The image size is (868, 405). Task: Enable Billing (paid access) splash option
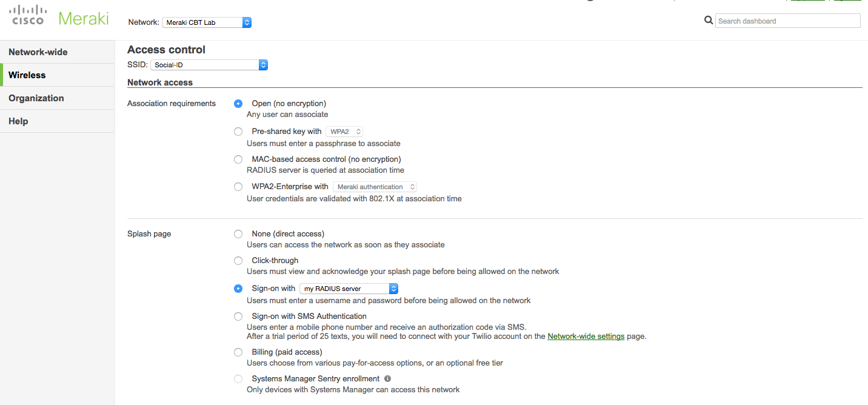pos(238,352)
